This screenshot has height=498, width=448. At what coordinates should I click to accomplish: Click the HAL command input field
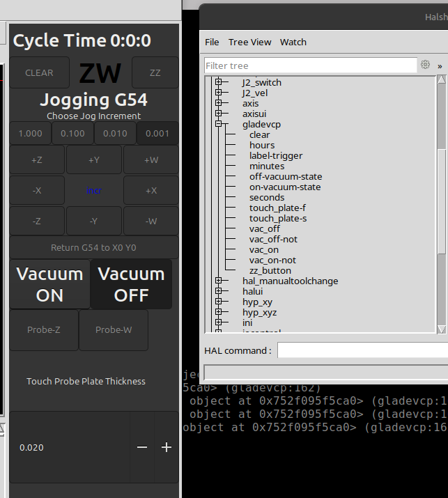tap(362, 350)
